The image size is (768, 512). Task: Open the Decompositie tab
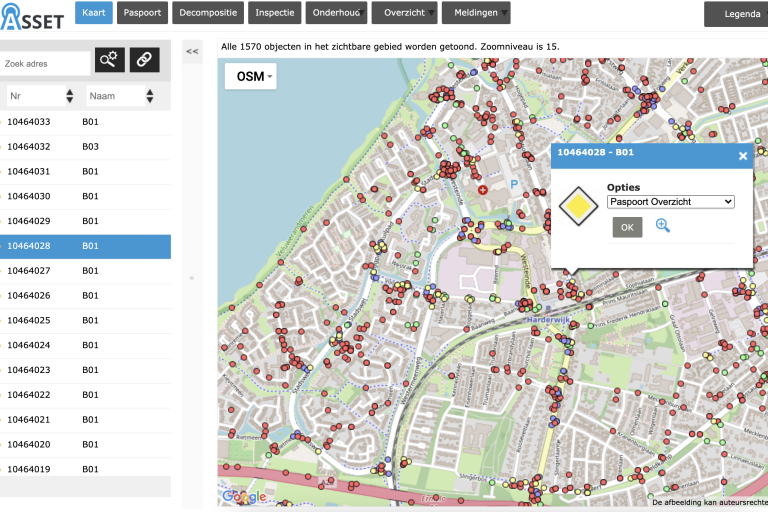208,13
